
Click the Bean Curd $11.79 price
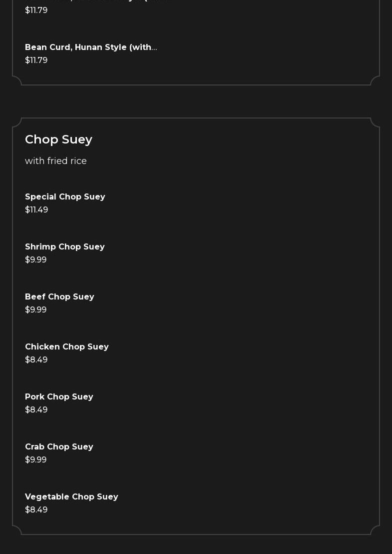pos(36,60)
